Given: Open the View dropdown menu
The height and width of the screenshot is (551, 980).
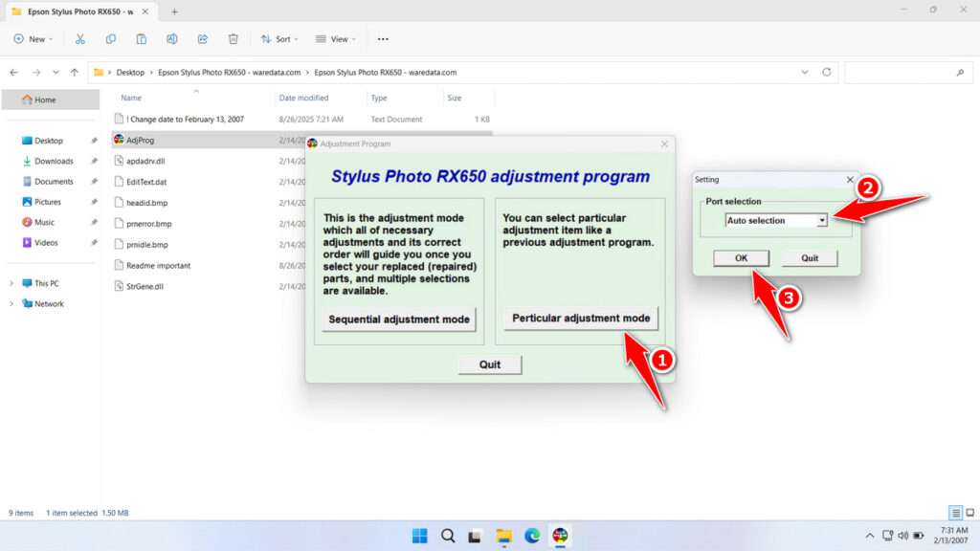Looking at the screenshot, I should coord(336,38).
